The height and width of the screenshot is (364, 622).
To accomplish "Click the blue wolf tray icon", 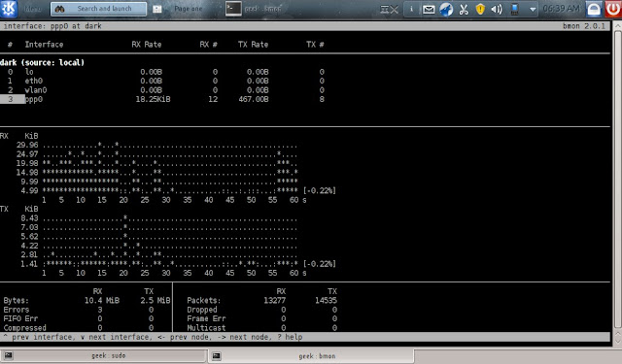I will click(446, 9).
